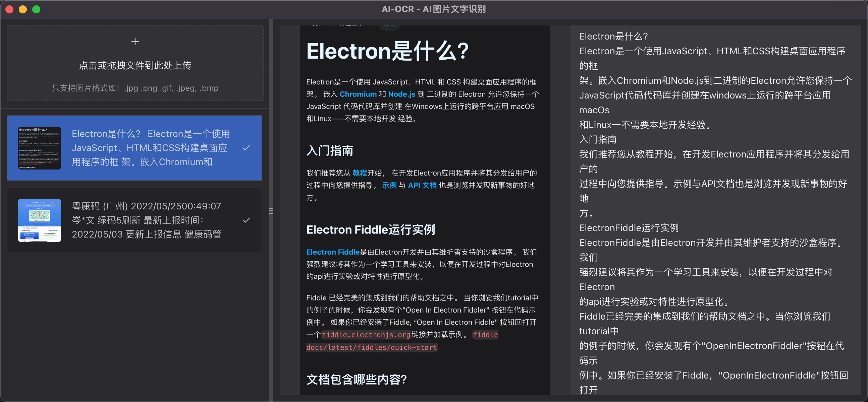Click the fiddle.electronjs.org inline link

point(366,335)
